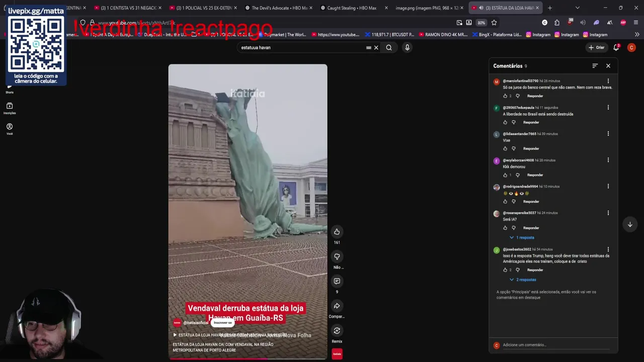This screenshot has width=644, height=362.
Task: Share the Shorts video
Action: coord(337,306)
